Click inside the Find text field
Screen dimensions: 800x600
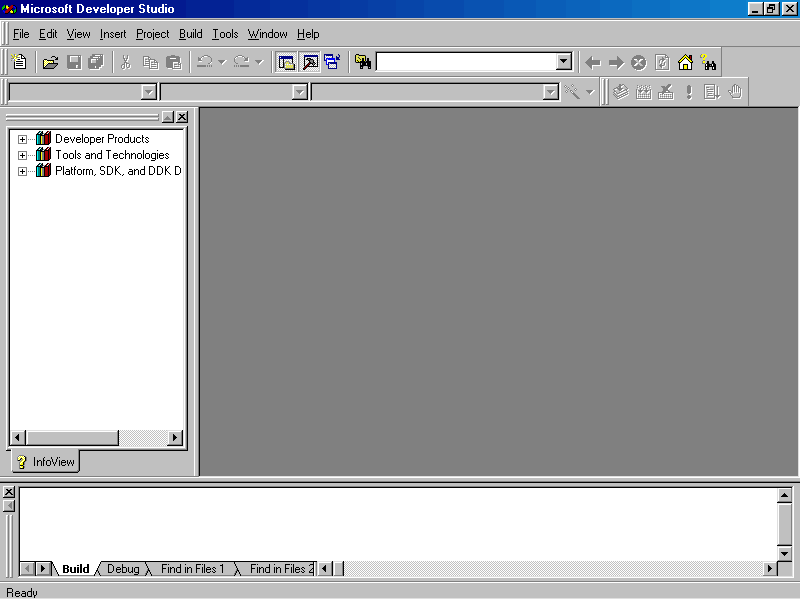click(466, 62)
